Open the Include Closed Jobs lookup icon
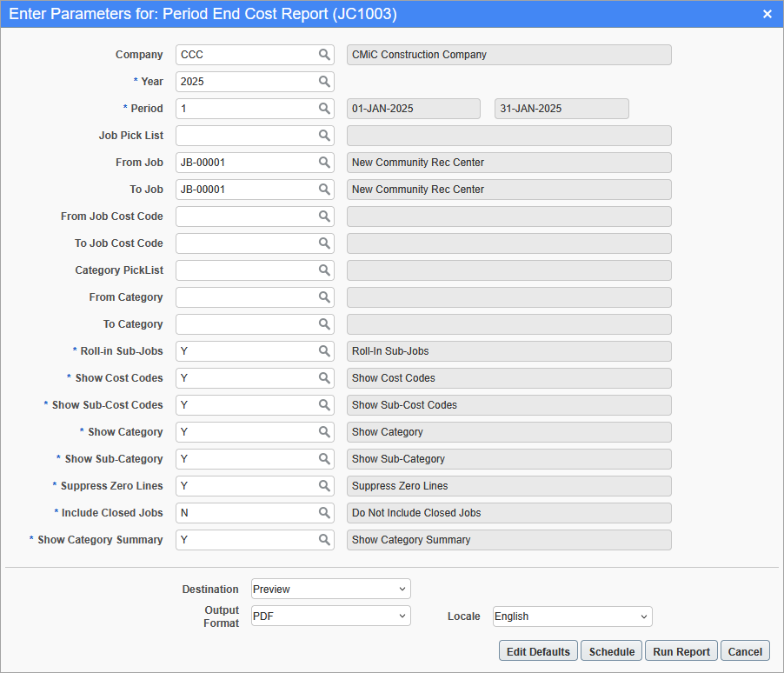The height and width of the screenshot is (673, 784). pos(324,513)
